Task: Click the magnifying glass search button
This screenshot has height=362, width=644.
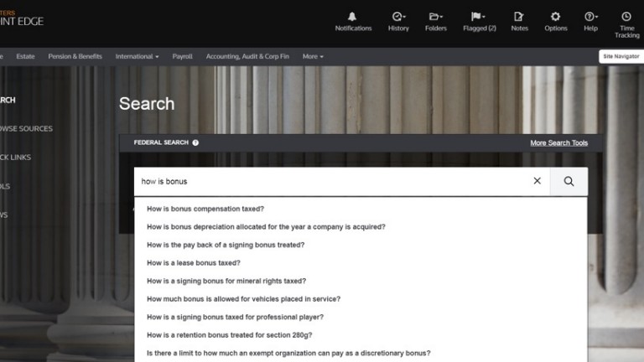Action: [x=569, y=181]
